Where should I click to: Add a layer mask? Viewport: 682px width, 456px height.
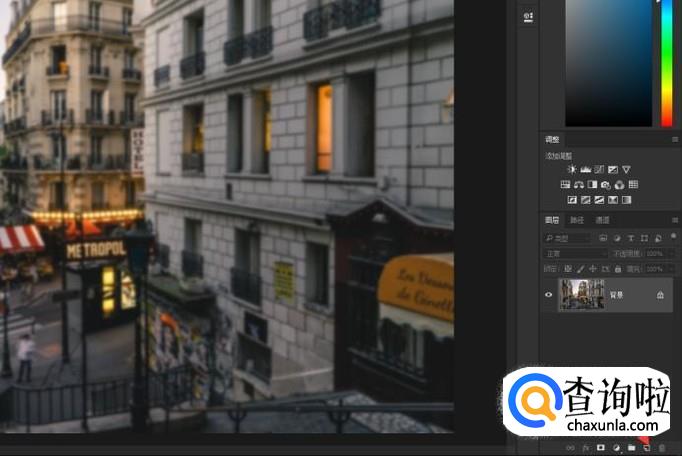click(x=601, y=448)
